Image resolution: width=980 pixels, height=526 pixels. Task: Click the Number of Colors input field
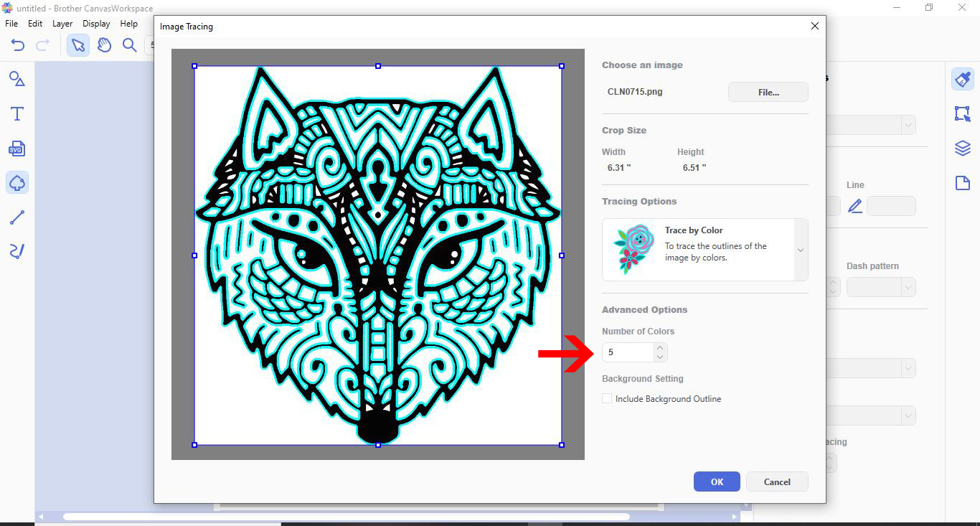628,352
